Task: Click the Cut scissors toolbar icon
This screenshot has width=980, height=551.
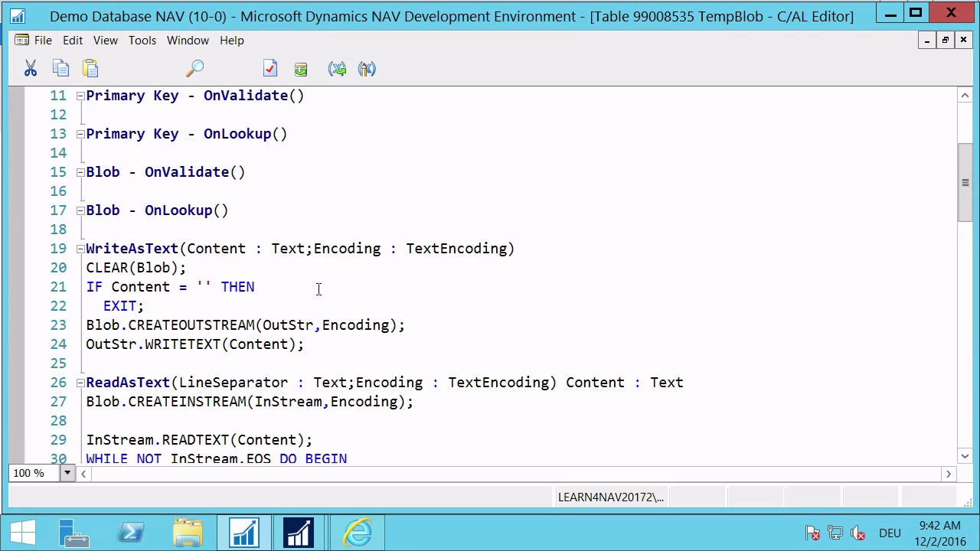Action: pyautogui.click(x=31, y=69)
